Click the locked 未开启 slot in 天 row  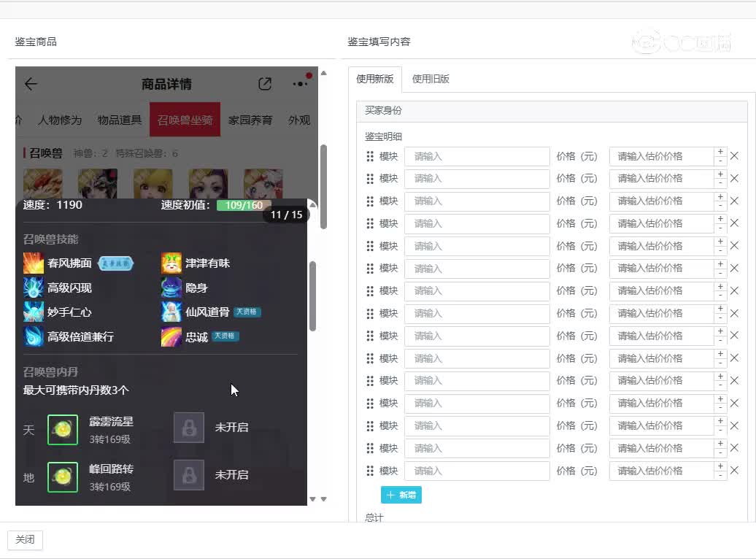point(189,428)
